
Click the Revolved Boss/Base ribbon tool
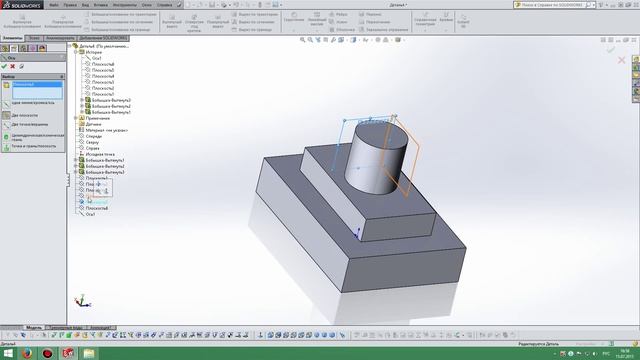[x=62, y=21]
